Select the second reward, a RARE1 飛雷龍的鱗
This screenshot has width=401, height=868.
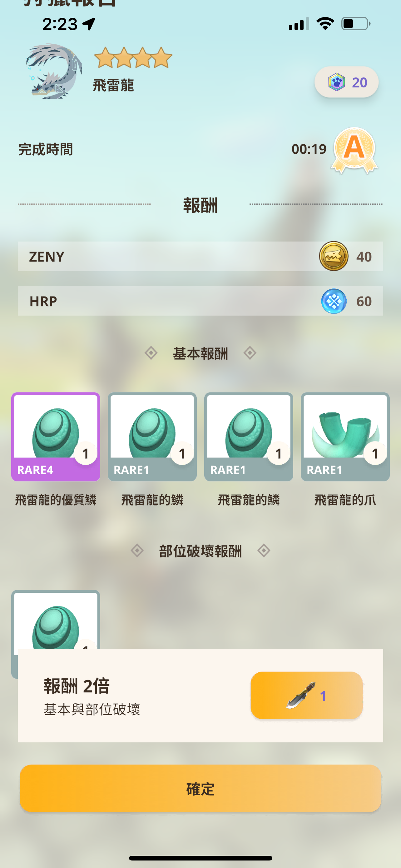(x=152, y=437)
